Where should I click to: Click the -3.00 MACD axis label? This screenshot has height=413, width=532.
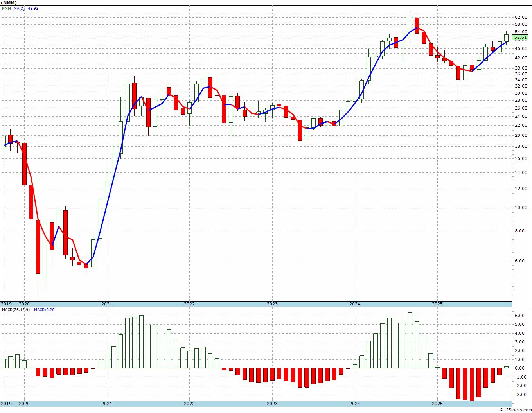(521, 395)
